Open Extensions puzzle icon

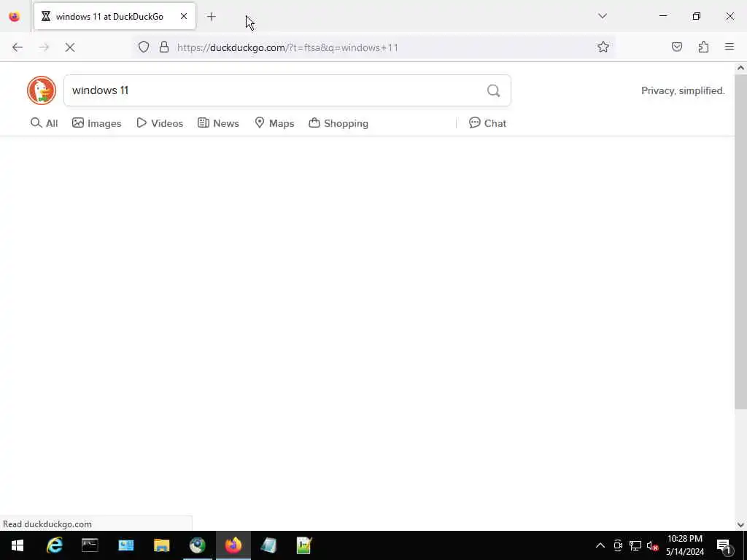703,47
